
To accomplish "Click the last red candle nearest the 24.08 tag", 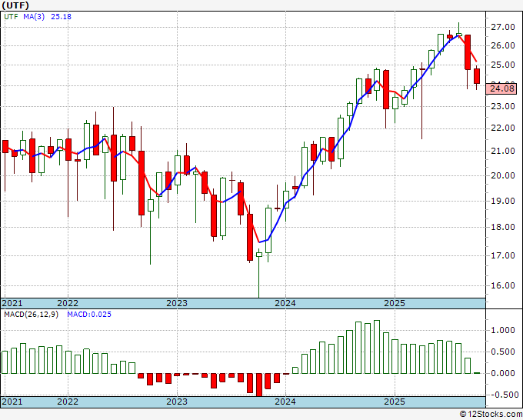I will coord(477,76).
